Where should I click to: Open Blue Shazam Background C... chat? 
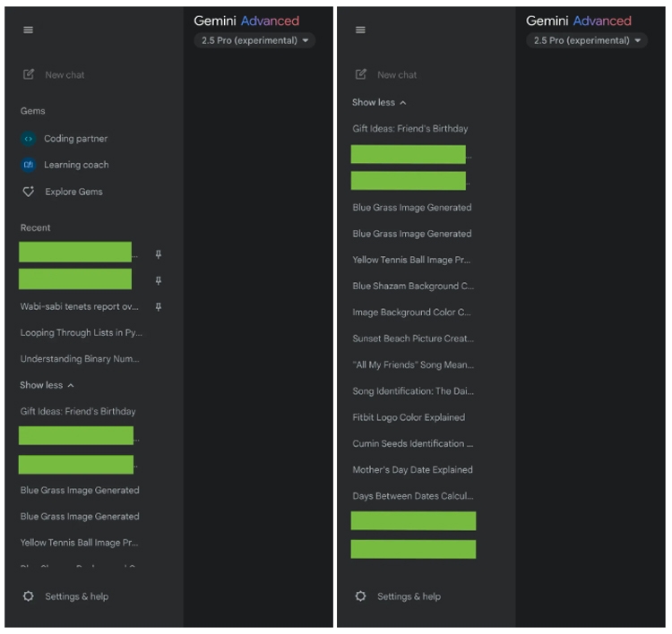coord(413,287)
